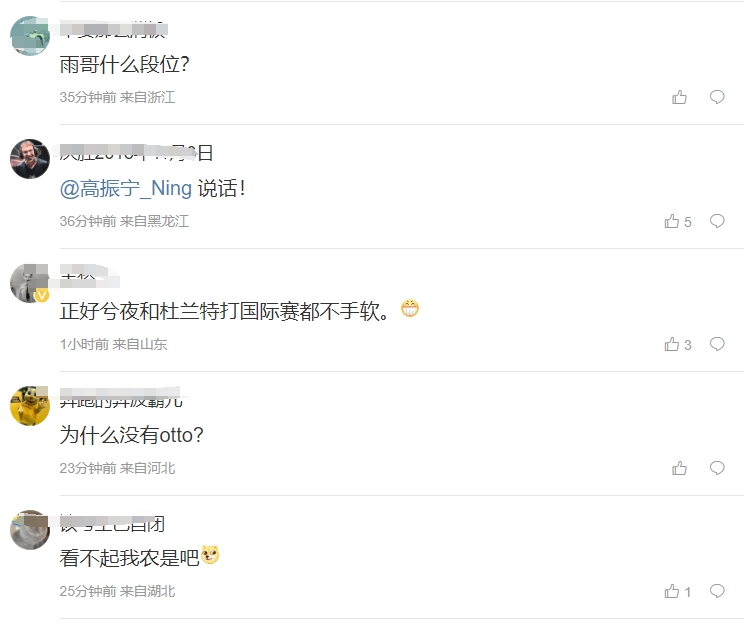Viewport: 744px width, 624px height.
Task: Like the comment about 杜兰特打国际赛
Action: tap(678, 345)
